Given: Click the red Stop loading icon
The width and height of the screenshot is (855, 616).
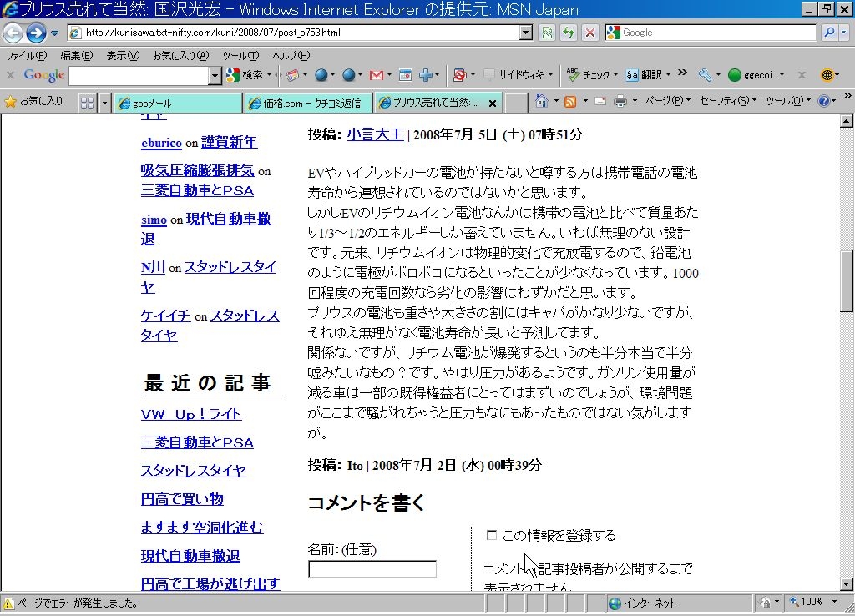Looking at the screenshot, I should (x=590, y=33).
